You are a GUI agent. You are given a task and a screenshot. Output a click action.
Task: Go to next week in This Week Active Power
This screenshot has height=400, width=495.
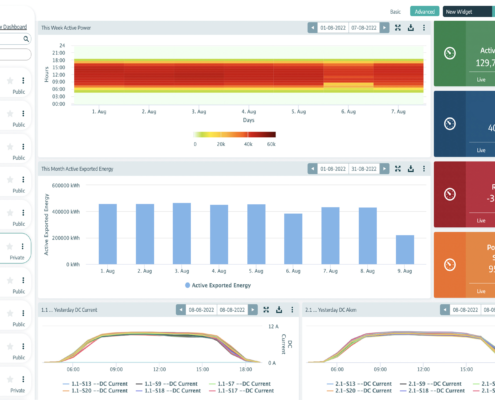pos(384,28)
